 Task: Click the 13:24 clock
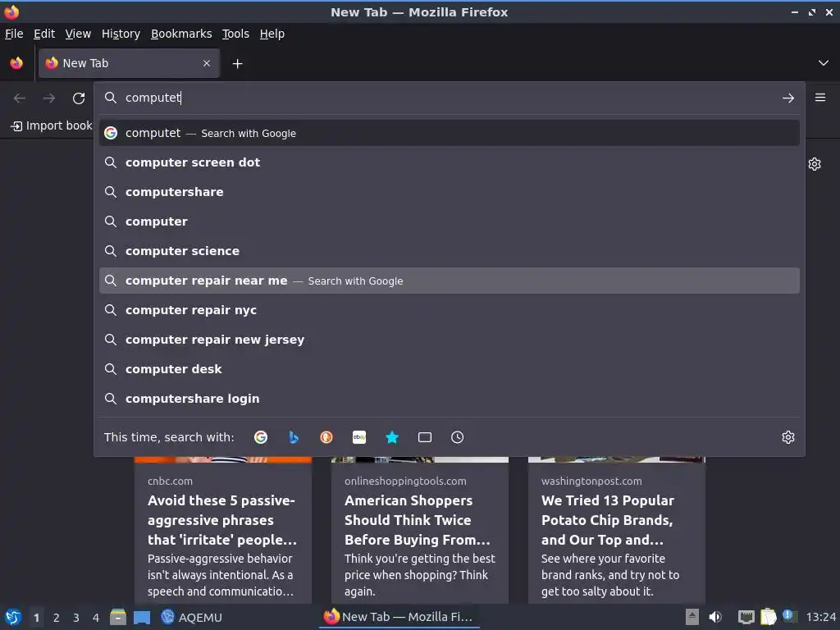820,617
